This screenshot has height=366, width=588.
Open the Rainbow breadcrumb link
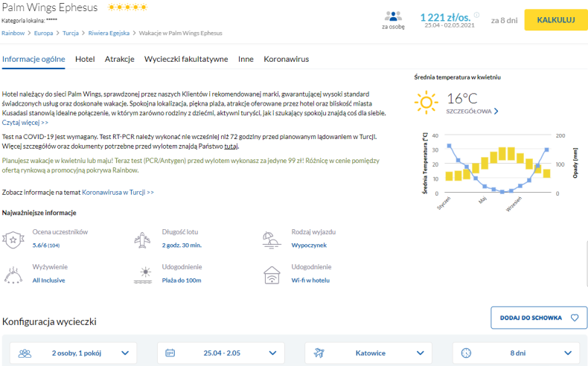point(13,33)
